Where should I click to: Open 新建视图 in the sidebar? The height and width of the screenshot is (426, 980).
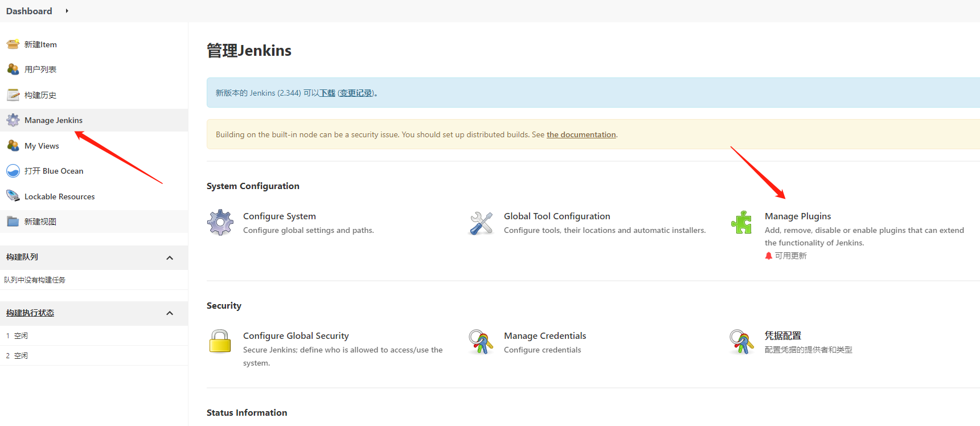40,222
